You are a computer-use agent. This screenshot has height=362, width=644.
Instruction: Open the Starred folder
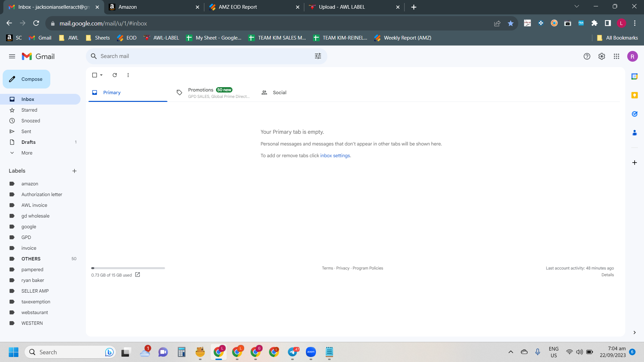(x=40, y=110)
